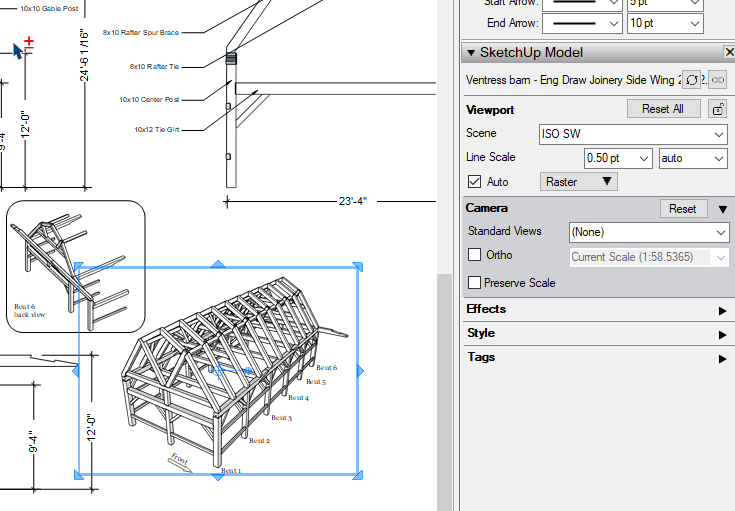Viewport: 735px width, 511px height.
Task: Click the left middle handle of selected viewport
Action: pos(76,371)
